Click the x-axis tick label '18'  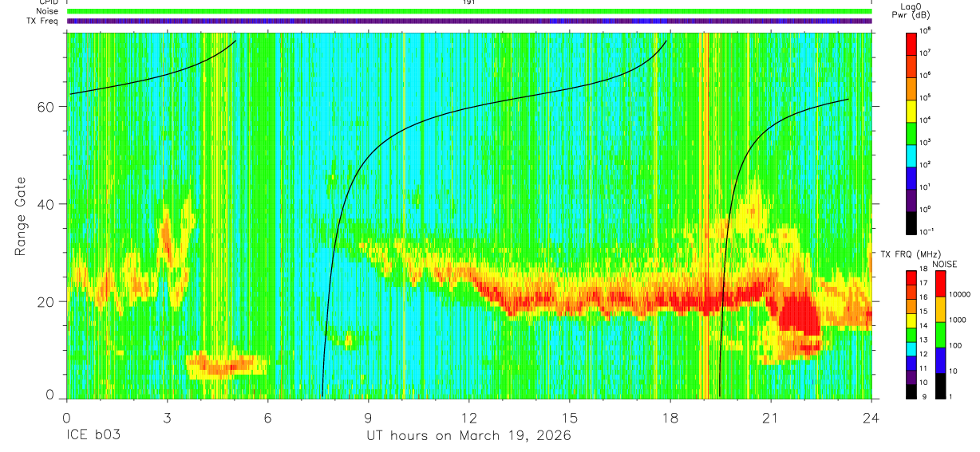tap(670, 418)
